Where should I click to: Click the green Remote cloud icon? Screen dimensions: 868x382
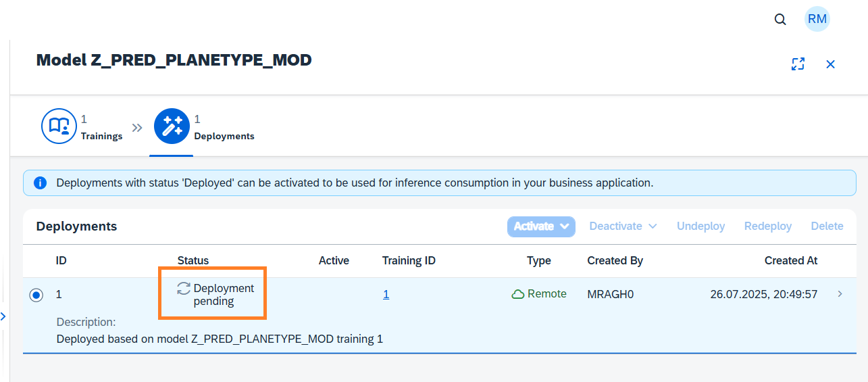pyautogui.click(x=518, y=294)
